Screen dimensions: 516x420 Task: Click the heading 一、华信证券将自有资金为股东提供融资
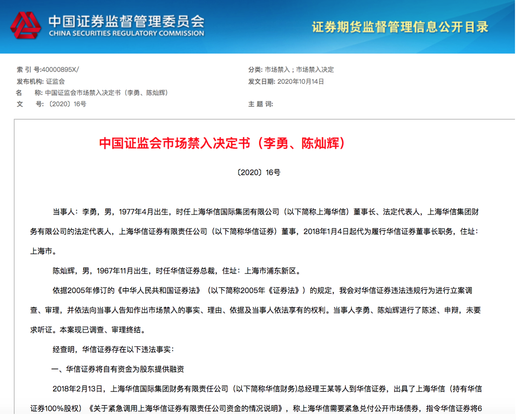(x=118, y=369)
